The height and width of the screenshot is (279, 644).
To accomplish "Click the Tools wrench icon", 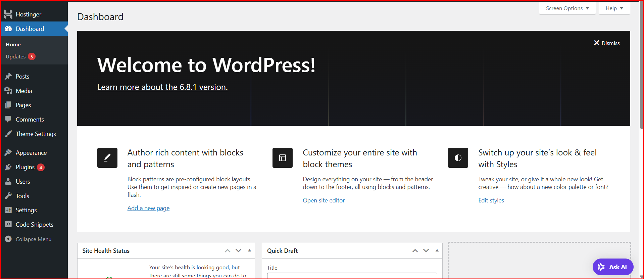I will [8, 196].
